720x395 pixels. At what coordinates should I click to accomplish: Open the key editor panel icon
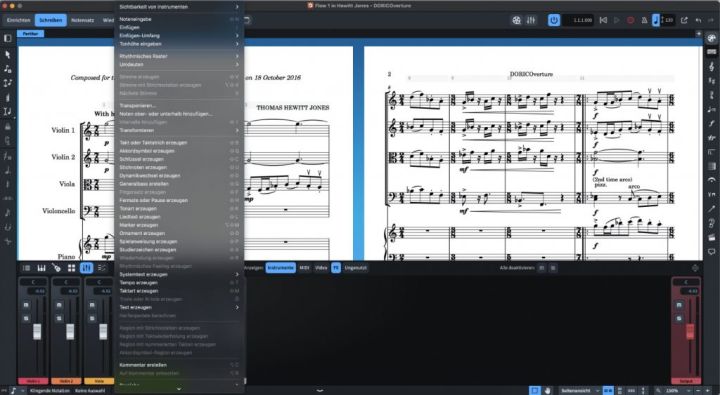(x=101, y=268)
